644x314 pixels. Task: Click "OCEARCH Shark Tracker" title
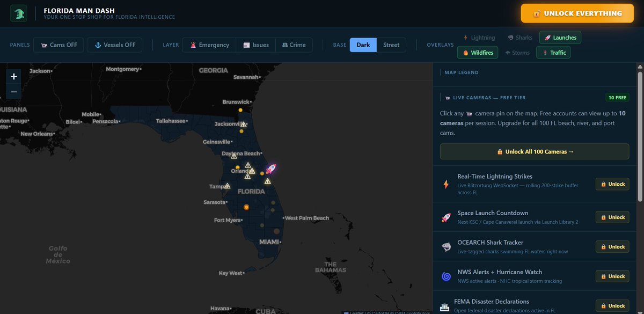[490, 243]
